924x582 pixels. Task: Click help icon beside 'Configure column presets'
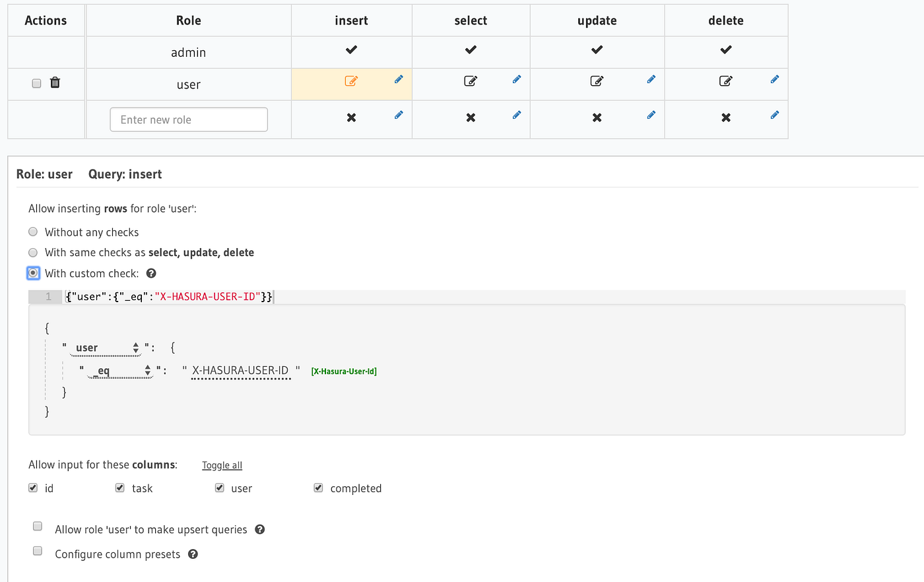tap(192, 554)
